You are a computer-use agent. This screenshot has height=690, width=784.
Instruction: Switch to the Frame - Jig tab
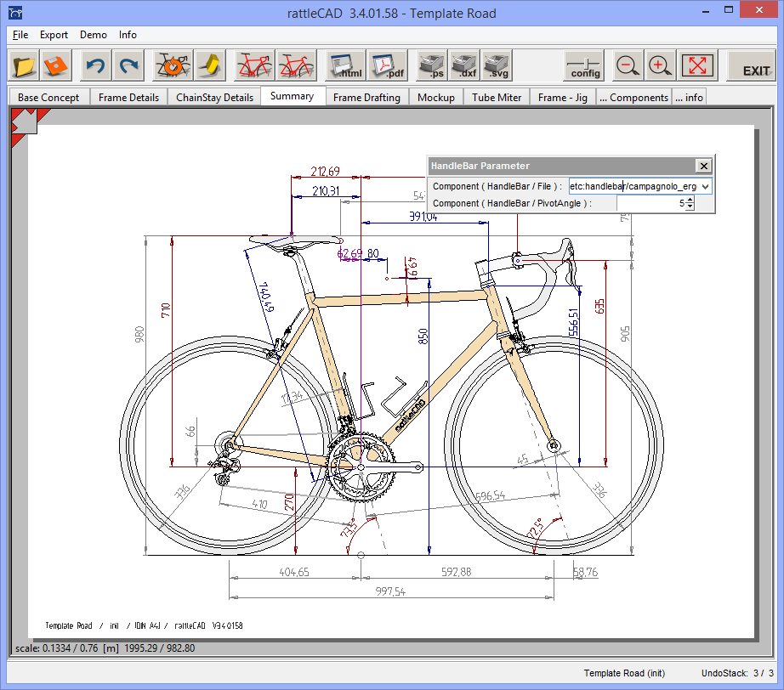(x=563, y=98)
